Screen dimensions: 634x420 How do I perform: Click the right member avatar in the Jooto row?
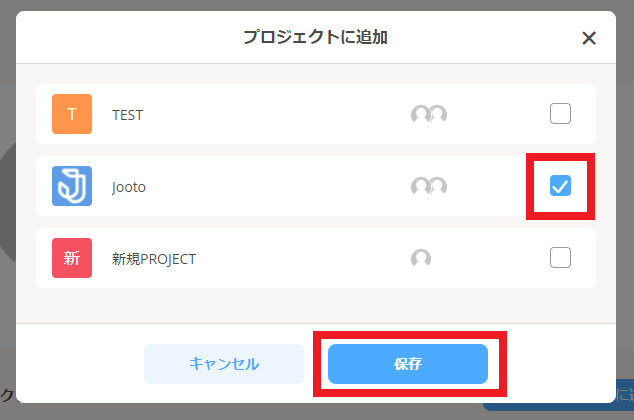(x=437, y=186)
